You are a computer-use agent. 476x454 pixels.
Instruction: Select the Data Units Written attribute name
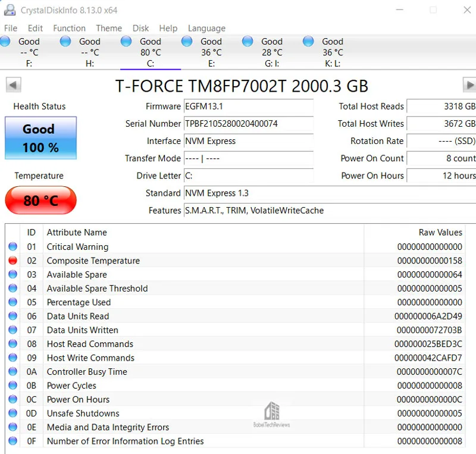pos(83,330)
